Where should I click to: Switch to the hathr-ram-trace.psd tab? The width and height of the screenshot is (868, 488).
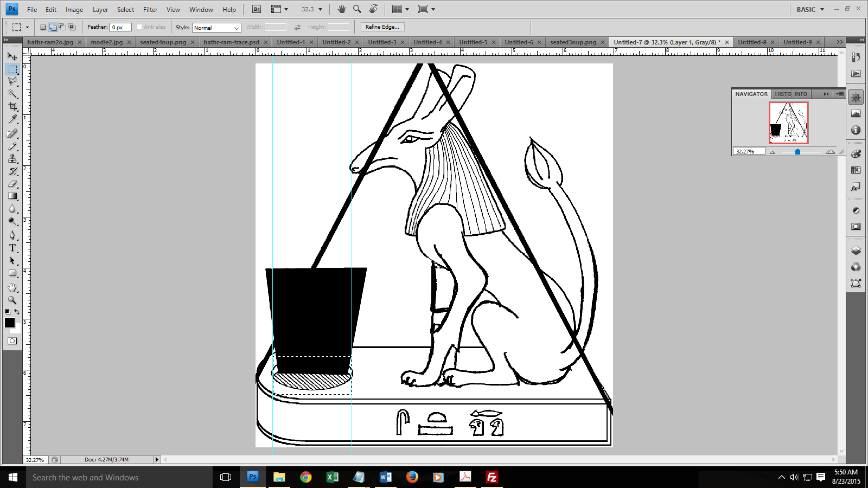[x=231, y=42]
